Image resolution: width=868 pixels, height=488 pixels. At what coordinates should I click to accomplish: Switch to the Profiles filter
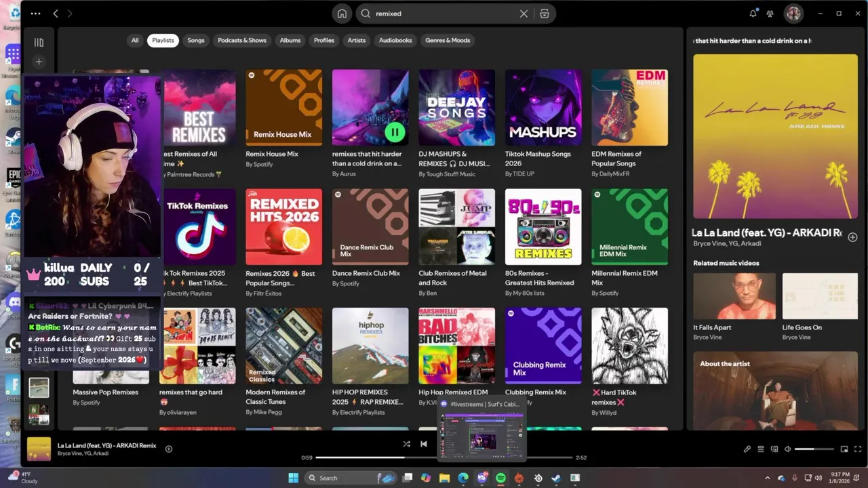coord(324,40)
